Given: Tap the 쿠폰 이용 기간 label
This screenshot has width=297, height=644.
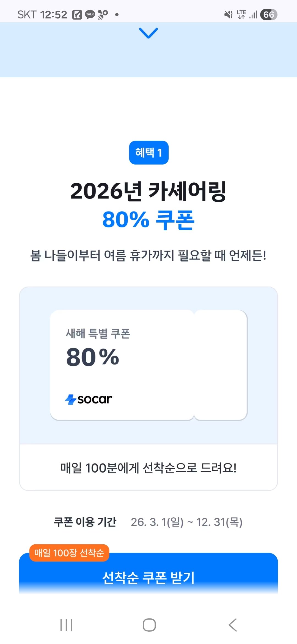Looking at the screenshot, I should coord(85,522).
